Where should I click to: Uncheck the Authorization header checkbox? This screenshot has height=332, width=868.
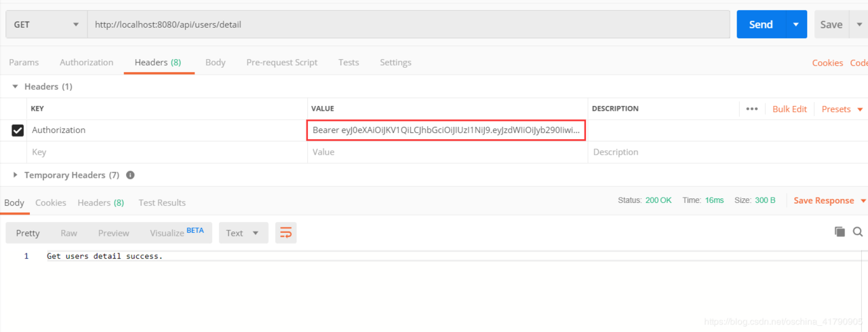(18, 130)
